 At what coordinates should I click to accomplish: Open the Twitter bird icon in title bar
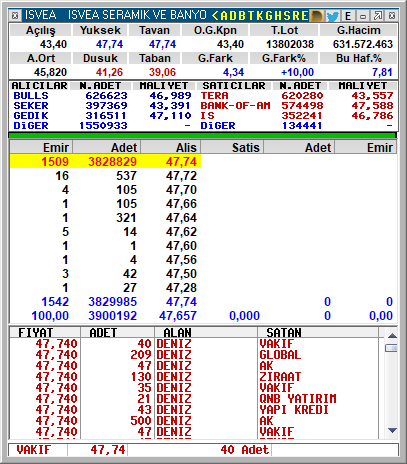pos(332,16)
